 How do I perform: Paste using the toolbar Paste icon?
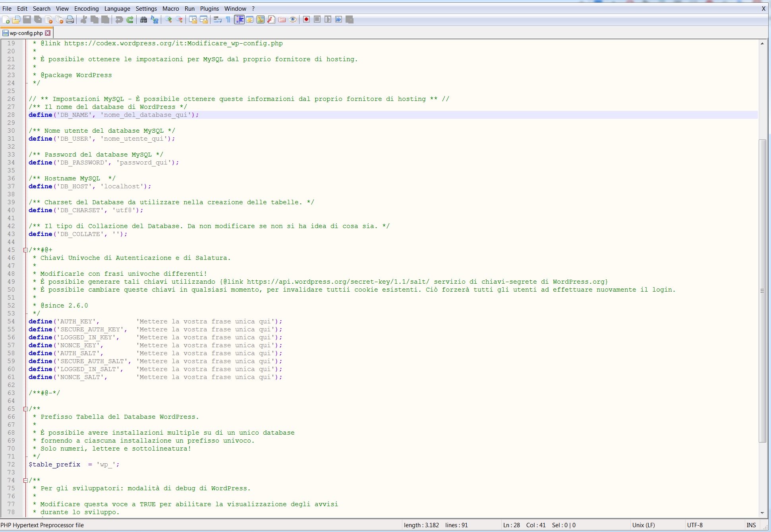click(x=105, y=19)
